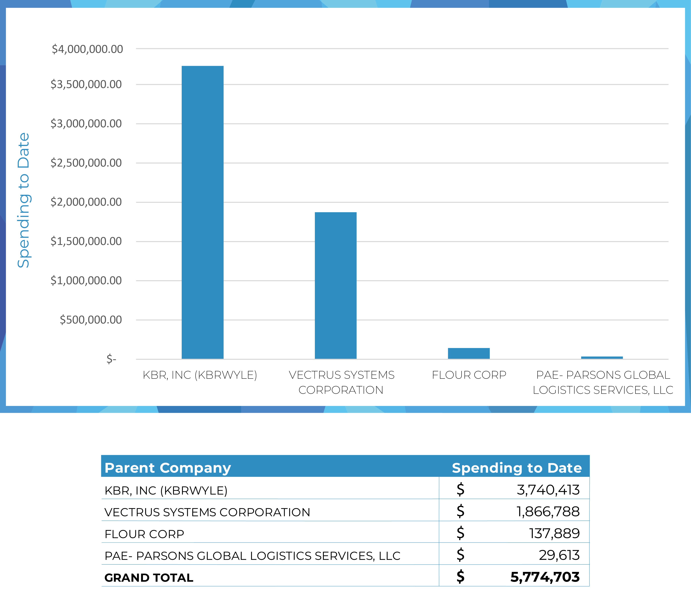Viewport: 691px width, 616px height.
Task: Click the value 3,740,413 in table
Action: coord(548,490)
